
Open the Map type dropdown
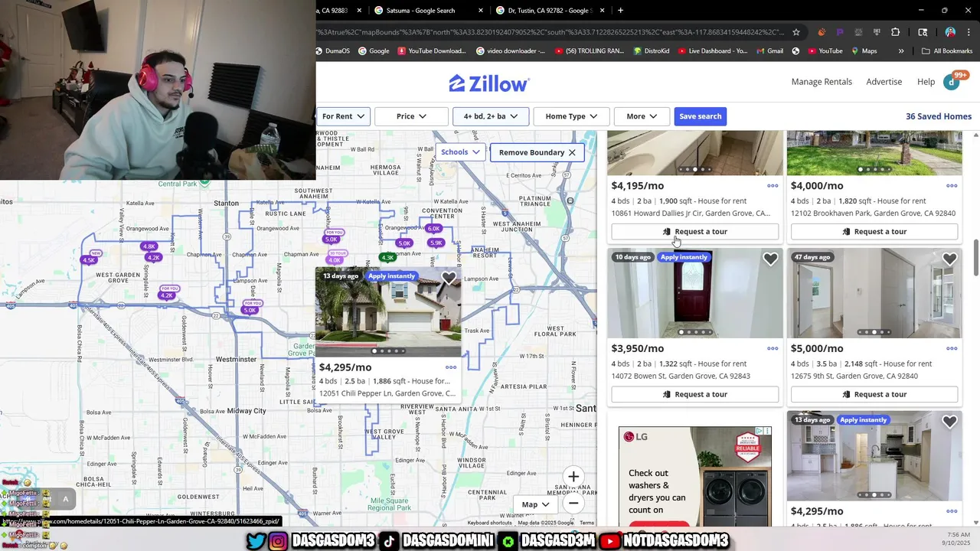point(536,504)
